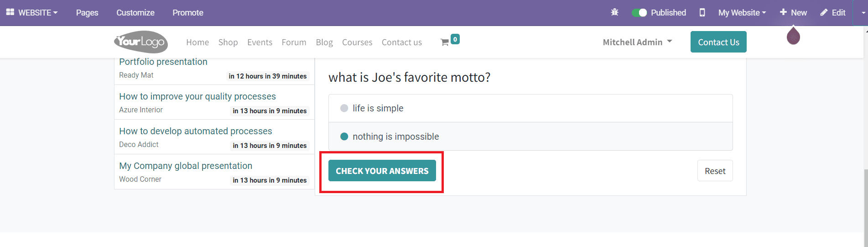
Task: Click the bug debug icon
Action: 614,12
